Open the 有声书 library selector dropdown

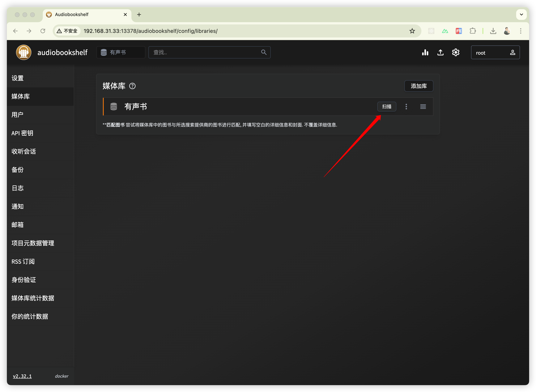tap(121, 53)
